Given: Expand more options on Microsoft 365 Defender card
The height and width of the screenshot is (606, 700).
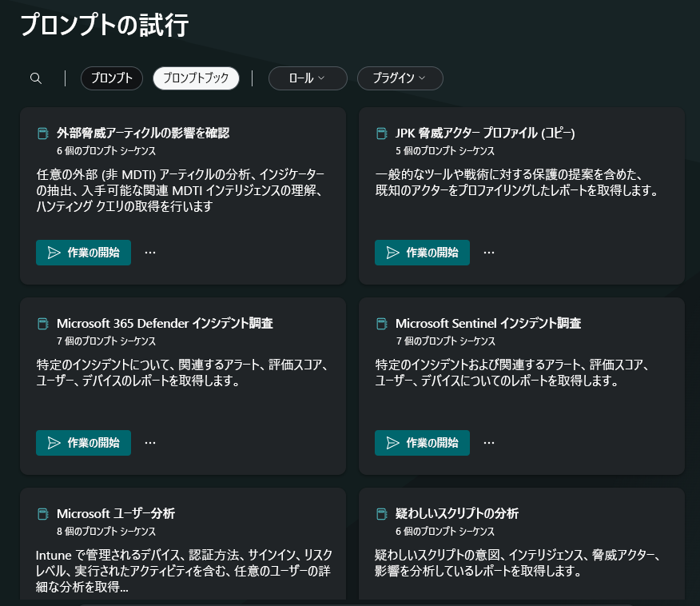Looking at the screenshot, I should pyautogui.click(x=149, y=442).
